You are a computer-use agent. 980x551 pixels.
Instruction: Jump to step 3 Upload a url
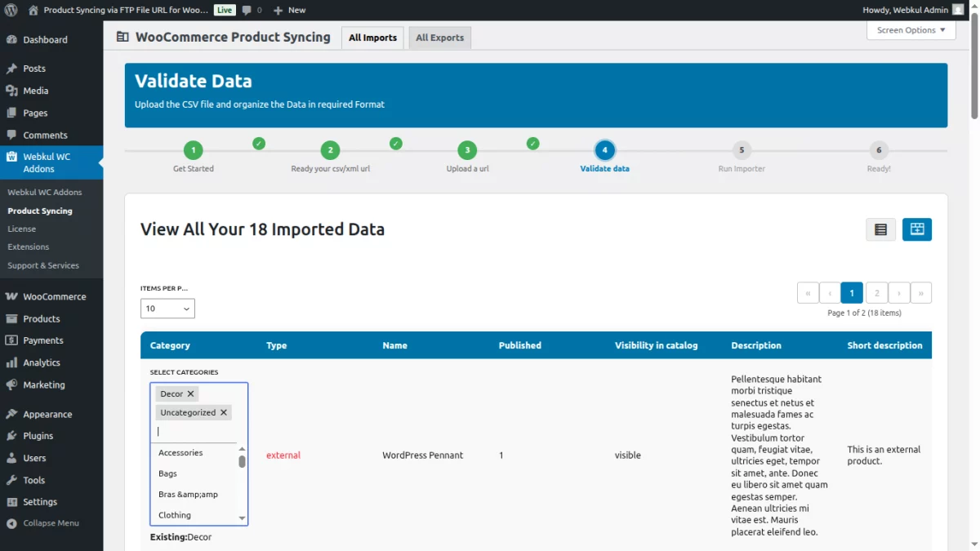pos(466,150)
